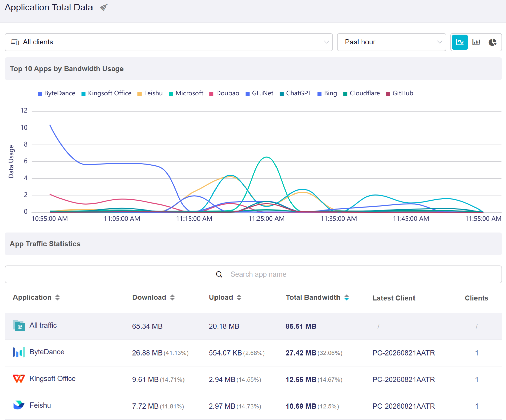
Task: Click the Top 10 Apps by Bandwidth Usage heading
Action: coord(67,69)
